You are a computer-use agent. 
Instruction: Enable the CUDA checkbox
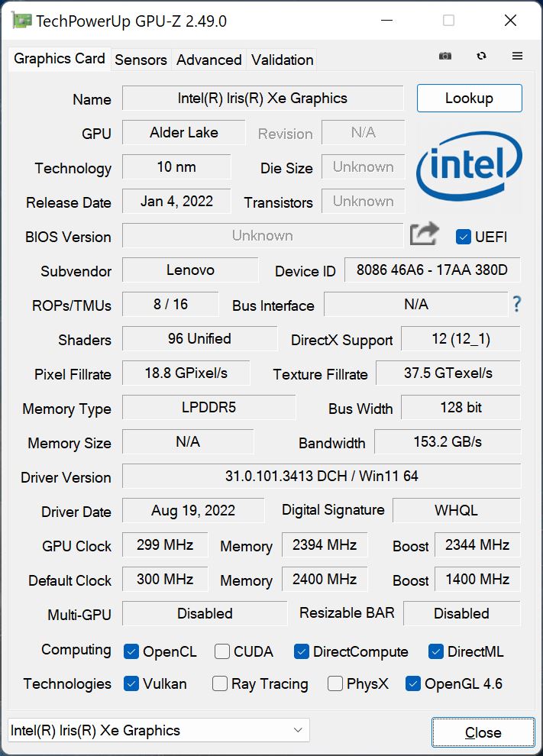[222, 652]
